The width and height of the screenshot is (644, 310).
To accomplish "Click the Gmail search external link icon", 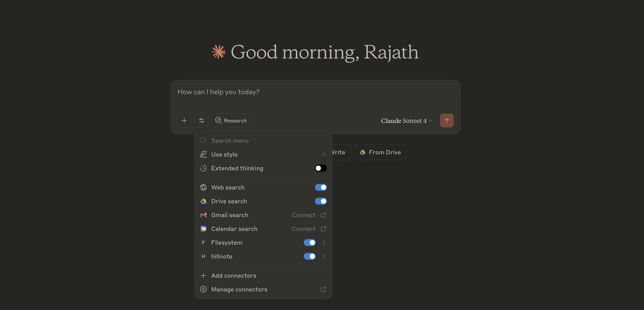I will (323, 215).
